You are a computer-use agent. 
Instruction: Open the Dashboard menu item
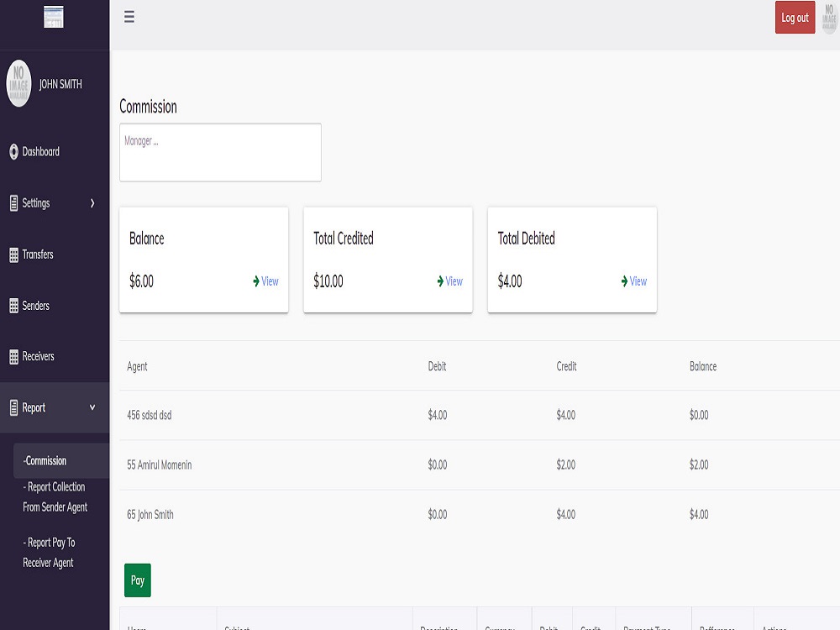coord(55,151)
